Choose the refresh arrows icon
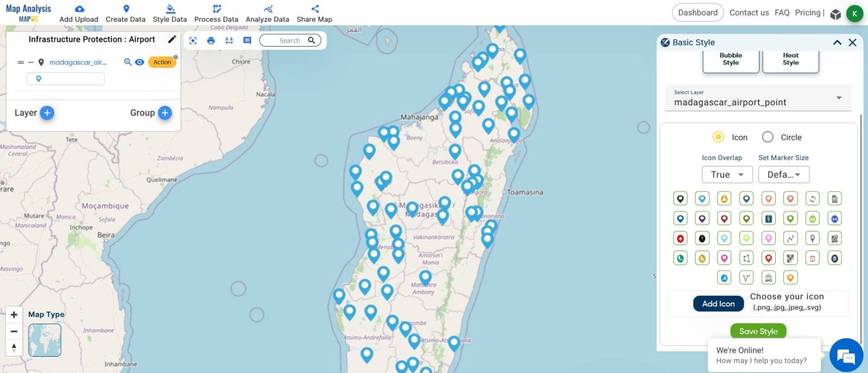Viewport: 868px width, 373px height. 813,199
